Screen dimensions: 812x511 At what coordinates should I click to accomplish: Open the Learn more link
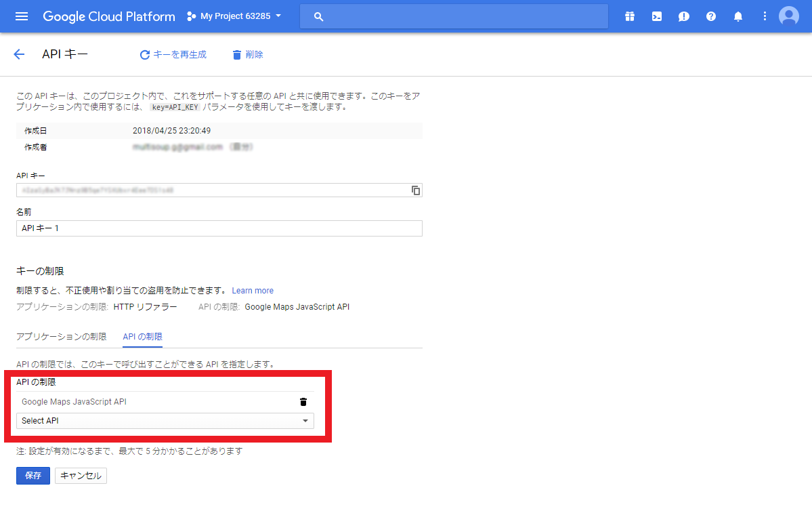click(252, 290)
